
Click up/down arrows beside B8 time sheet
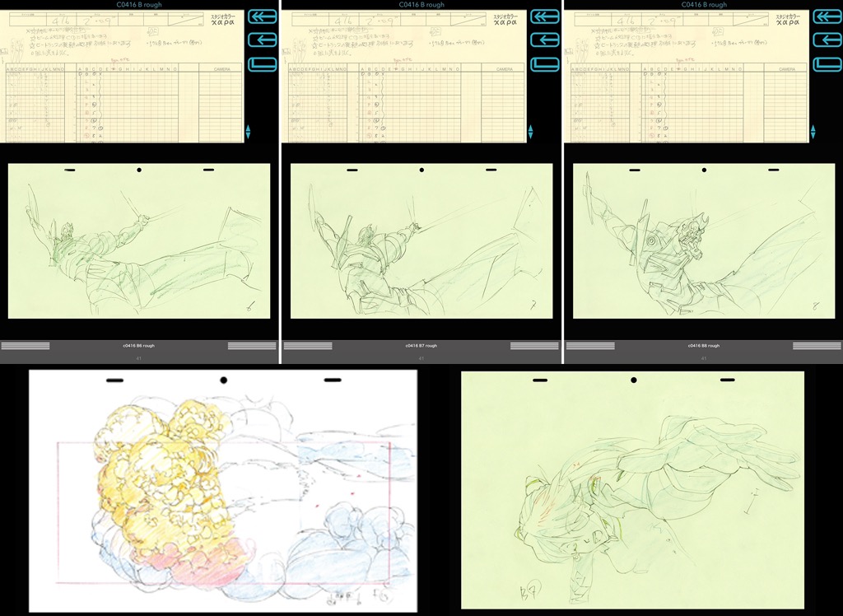click(x=813, y=132)
